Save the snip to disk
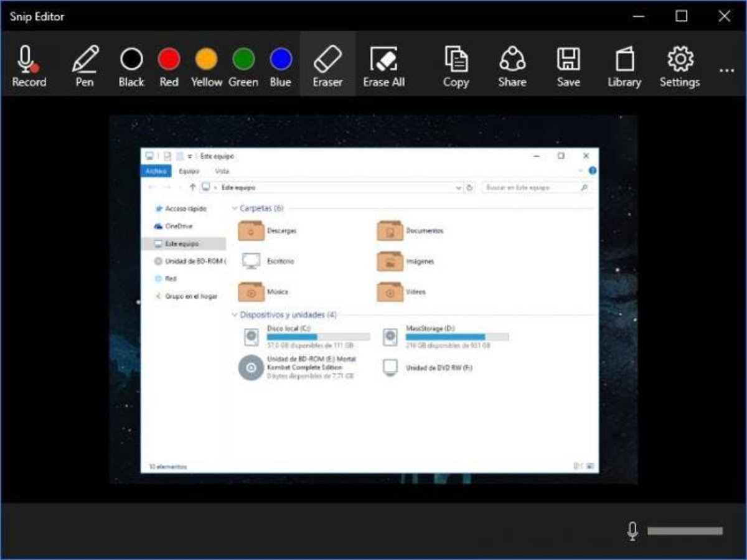 pyautogui.click(x=568, y=66)
